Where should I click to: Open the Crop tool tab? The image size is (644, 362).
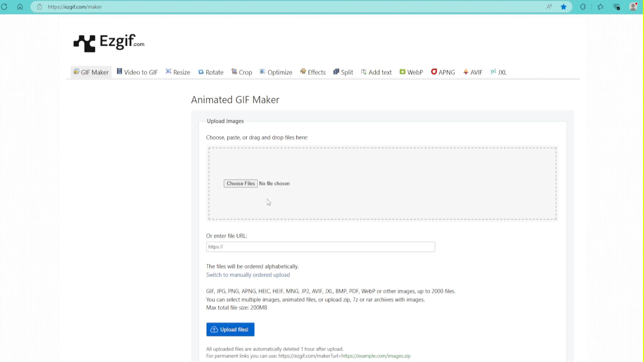(241, 72)
